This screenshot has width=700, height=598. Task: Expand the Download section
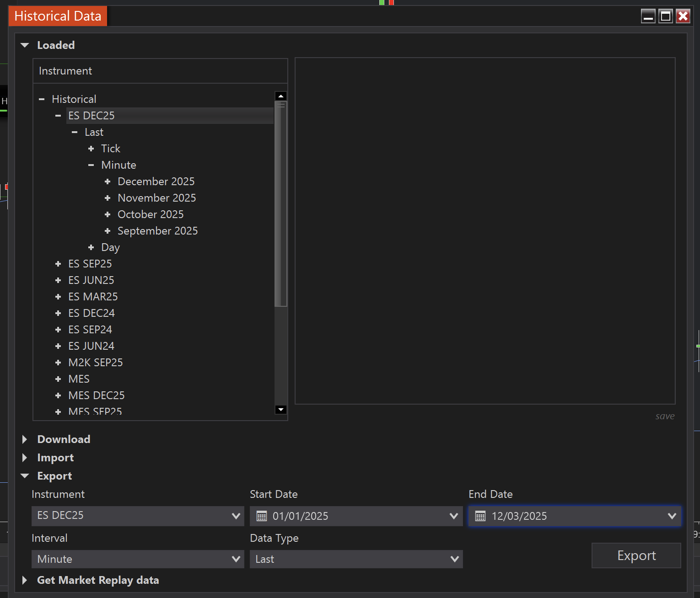coord(25,439)
